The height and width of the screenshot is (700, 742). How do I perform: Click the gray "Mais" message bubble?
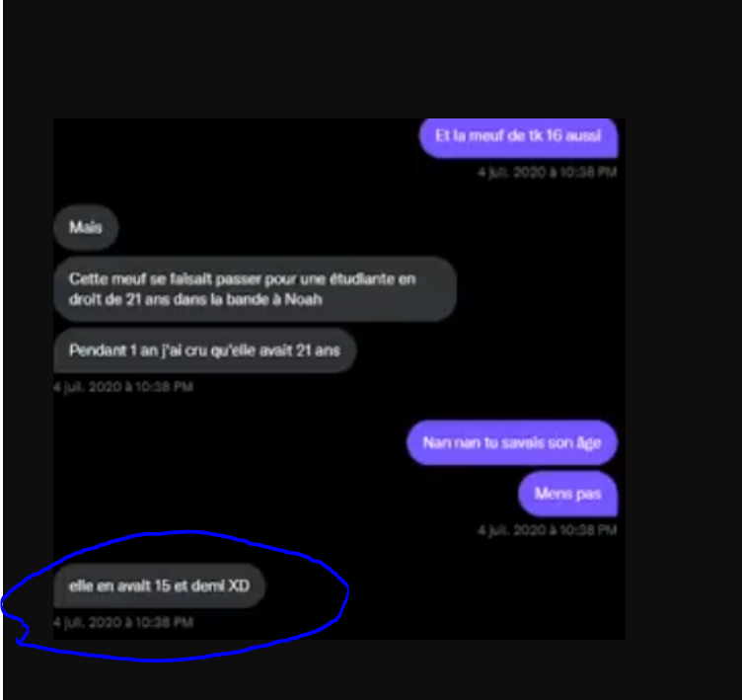point(86,228)
